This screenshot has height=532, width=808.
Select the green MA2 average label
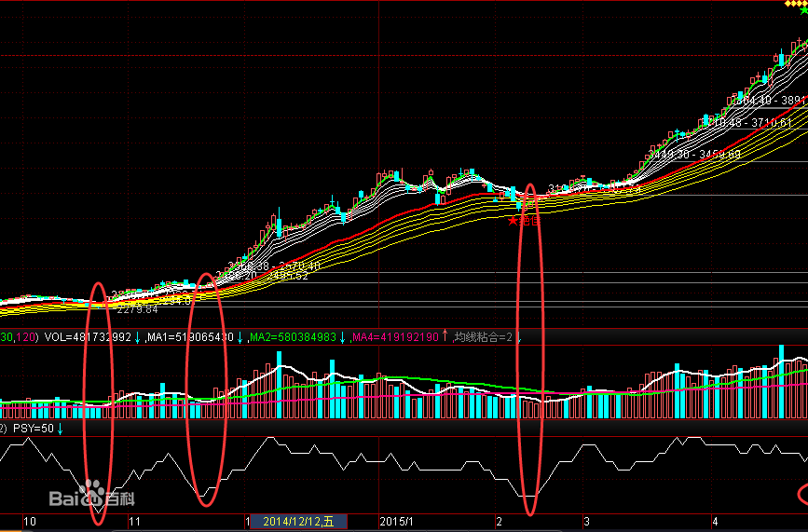pos(293,336)
